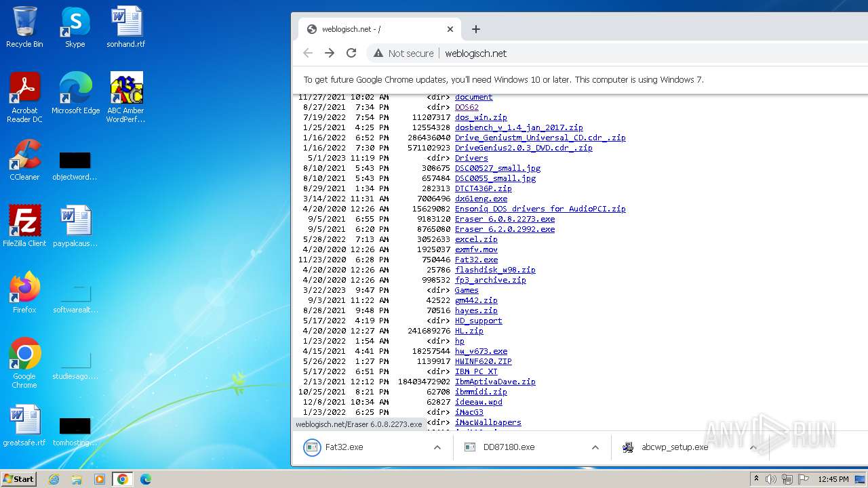Open Windows Media Player taskbar icon

click(100, 479)
